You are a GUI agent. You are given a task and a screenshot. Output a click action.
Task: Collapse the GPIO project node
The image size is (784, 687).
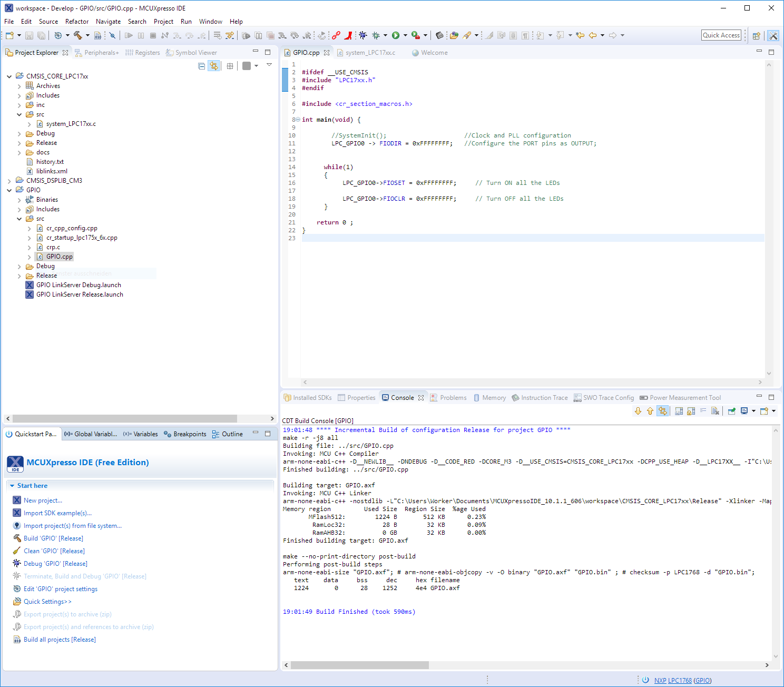(9, 190)
